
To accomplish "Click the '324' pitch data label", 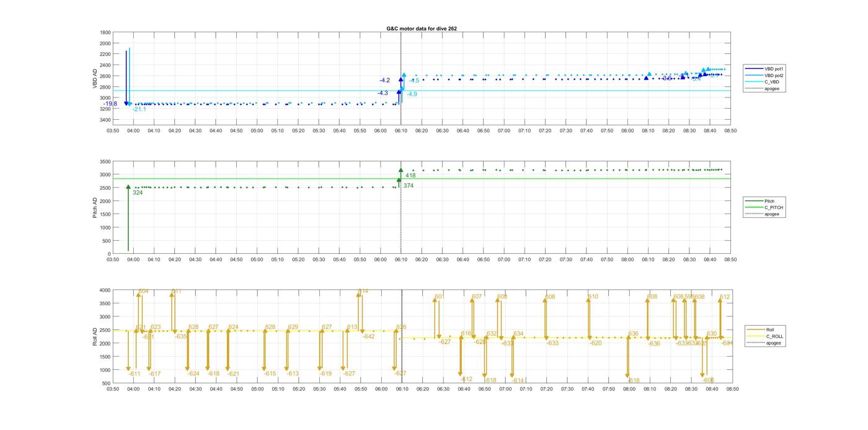I will [x=138, y=193].
